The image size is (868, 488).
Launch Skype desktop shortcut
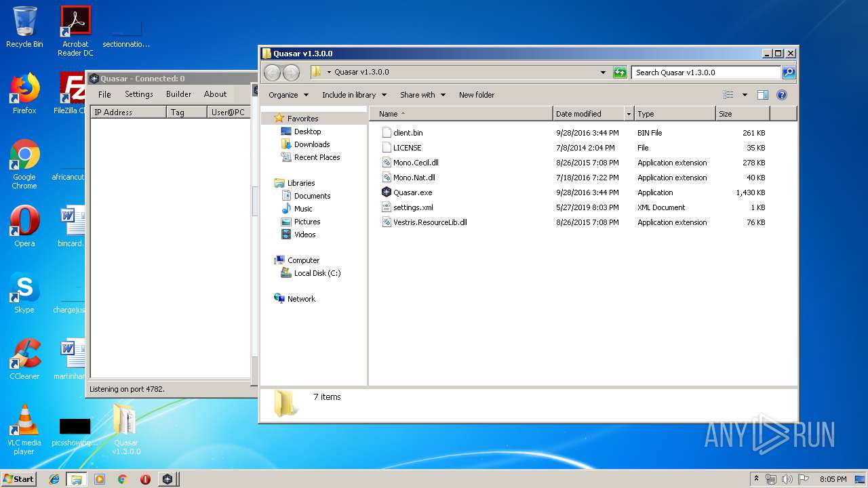point(24,293)
